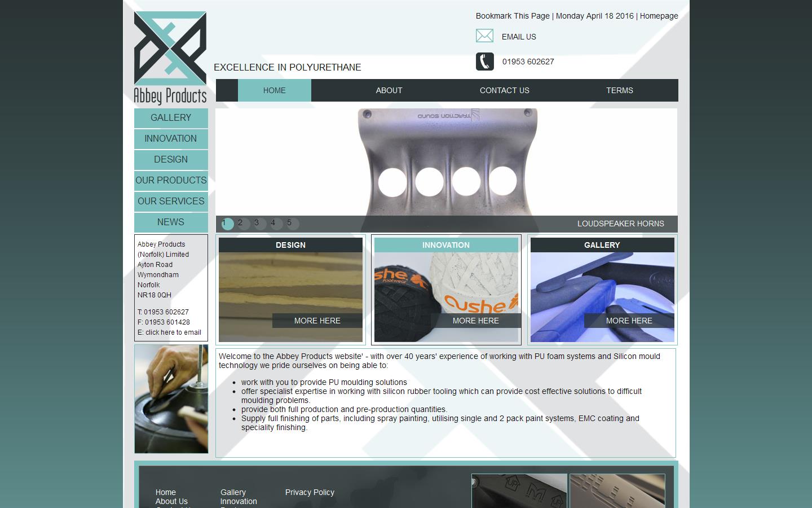Switch to the CONTACT US tab
Image resolution: width=812 pixels, height=508 pixels.
(x=504, y=90)
